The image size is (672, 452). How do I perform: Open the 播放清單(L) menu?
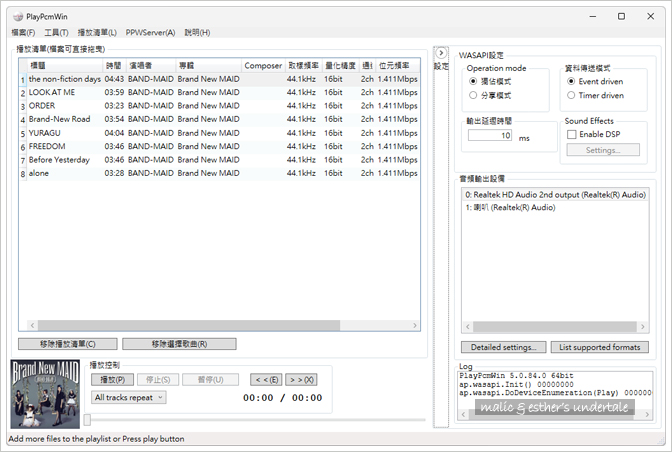(97, 33)
